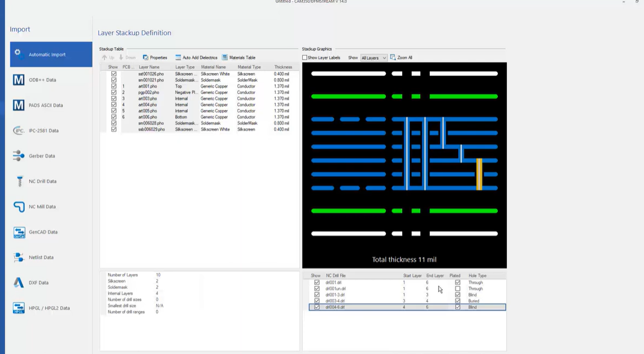Open the Show All Layers dropdown

click(x=374, y=58)
